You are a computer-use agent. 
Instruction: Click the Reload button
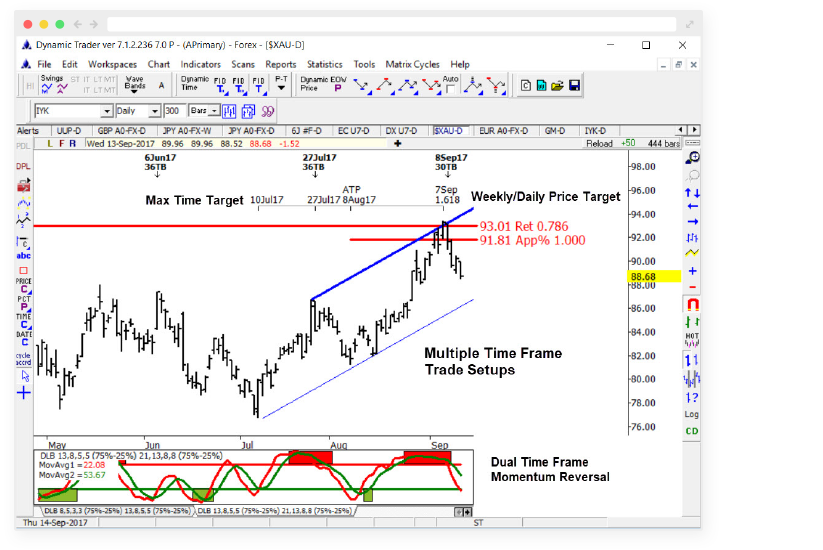[x=599, y=144]
